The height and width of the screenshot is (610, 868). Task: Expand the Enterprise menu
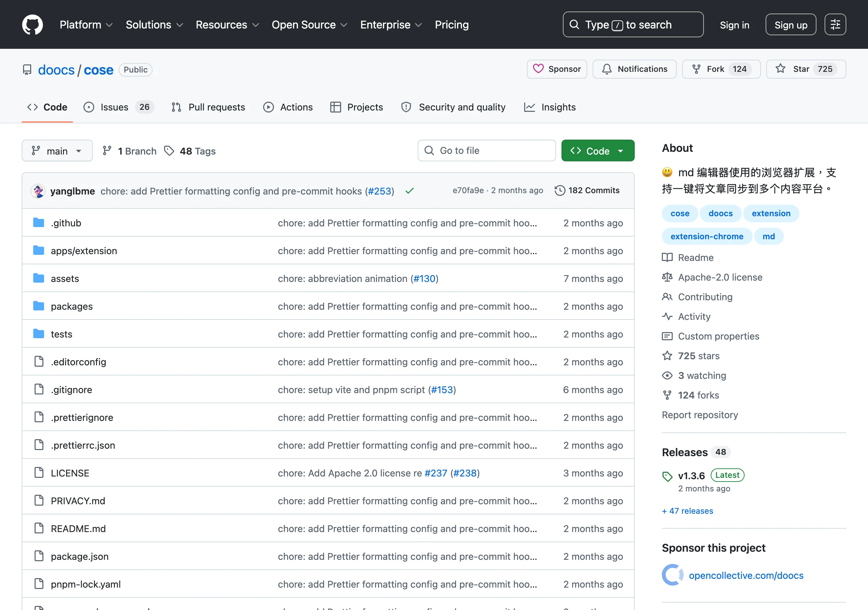(x=391, y=25)
